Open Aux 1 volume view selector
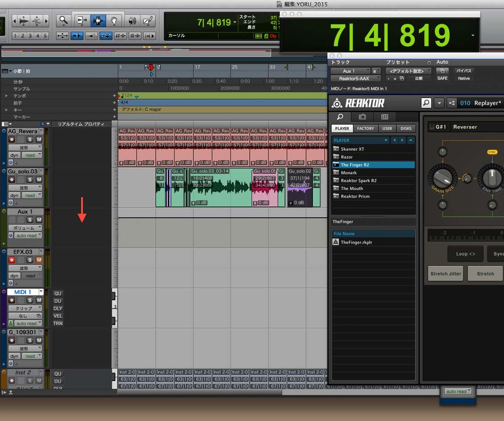This screenshot has height=421, width=504. [x=25, y=228]
